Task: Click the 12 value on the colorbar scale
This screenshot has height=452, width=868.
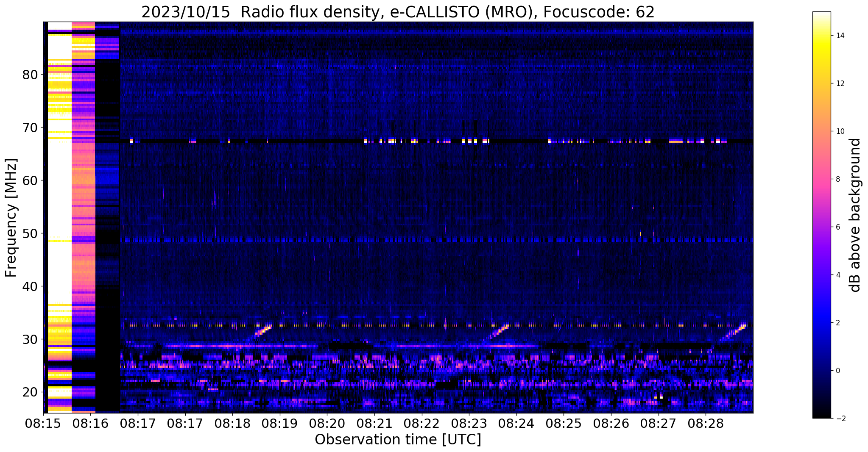Action: [x=840, y=83]
